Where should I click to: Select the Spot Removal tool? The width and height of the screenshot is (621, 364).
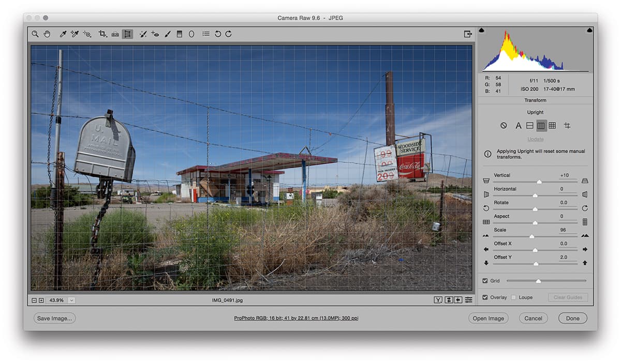tap(143, 34)
